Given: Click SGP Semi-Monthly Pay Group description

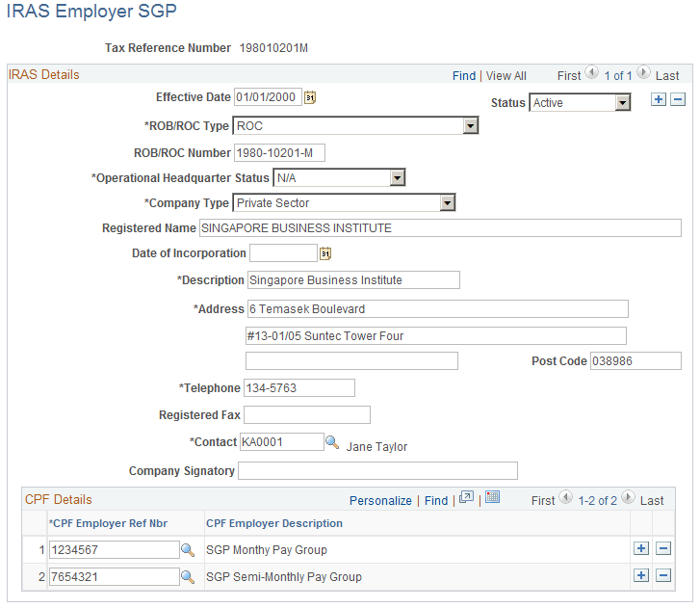Looking at the screenshot, I should (x=284, y=577).
